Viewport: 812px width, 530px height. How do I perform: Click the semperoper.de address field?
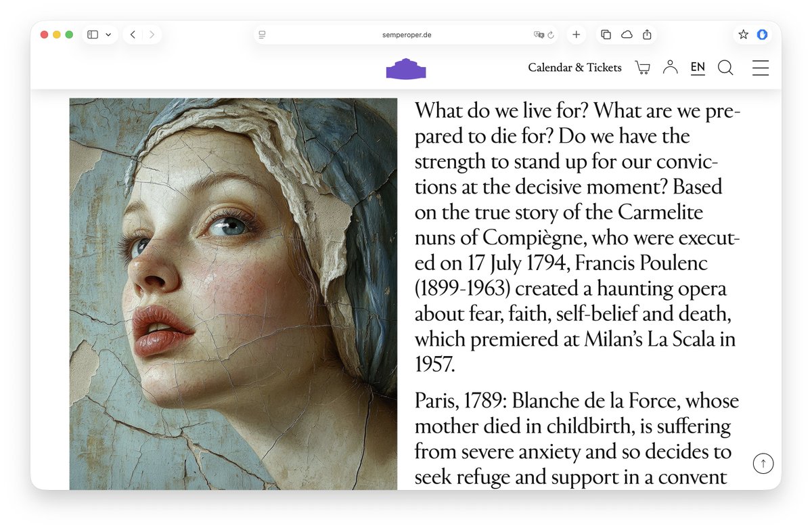[x=406, y=35]
